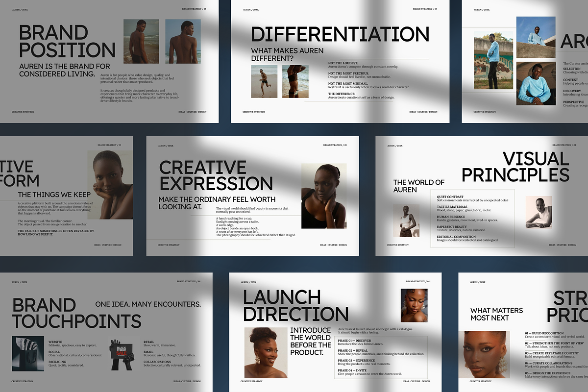Select the photo of the seated man in the blue sweater

click(x=536, y=83)
